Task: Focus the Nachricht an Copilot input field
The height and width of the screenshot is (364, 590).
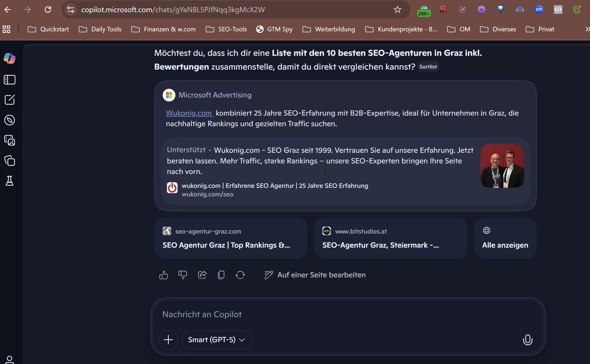Action: pos(348,314)
